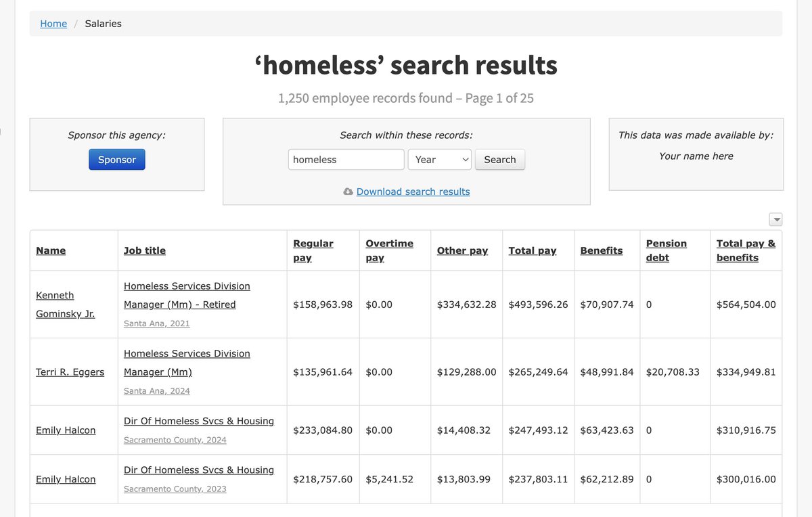This screenshot has height=517, width=812.
Task: Sort table by Job title column
Action: (145, 250)
